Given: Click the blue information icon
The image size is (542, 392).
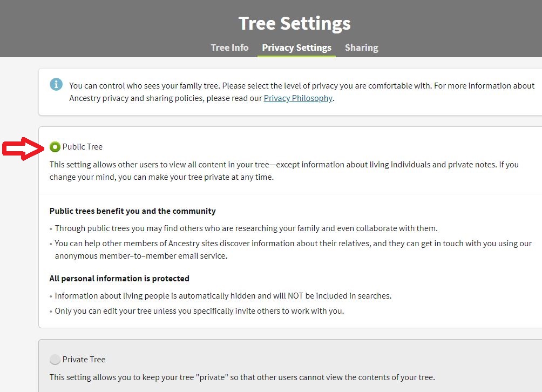Looking at the screenshot, I should click(56, 84).
